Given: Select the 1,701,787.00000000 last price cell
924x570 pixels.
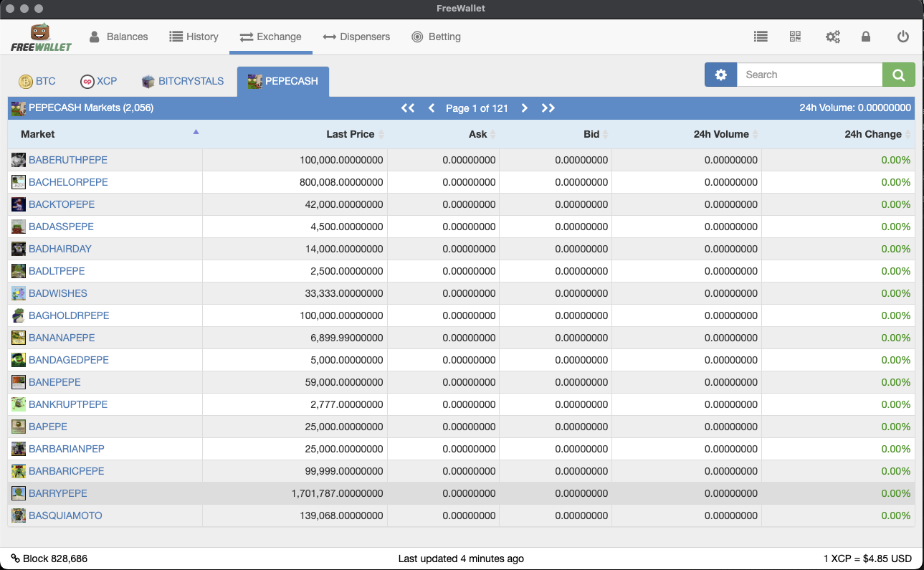Looking at the screenshot, I should (x=295, y=493).
